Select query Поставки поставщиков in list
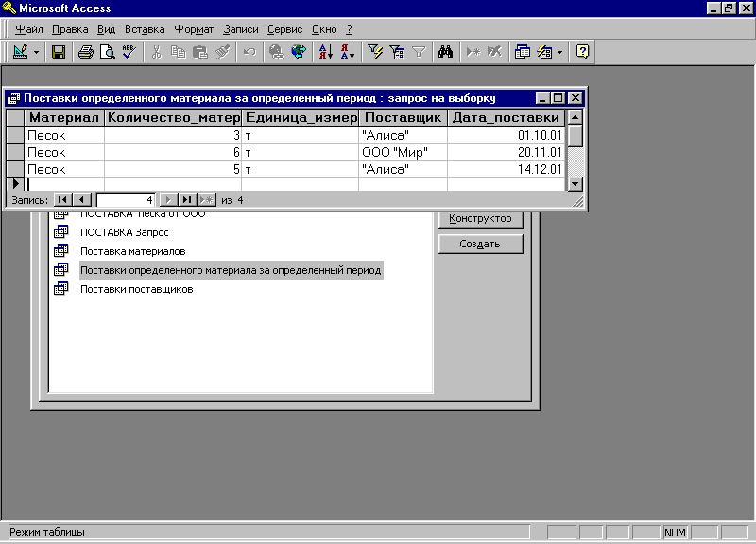The width and height of the screenshot is (756, 544). 136,289
